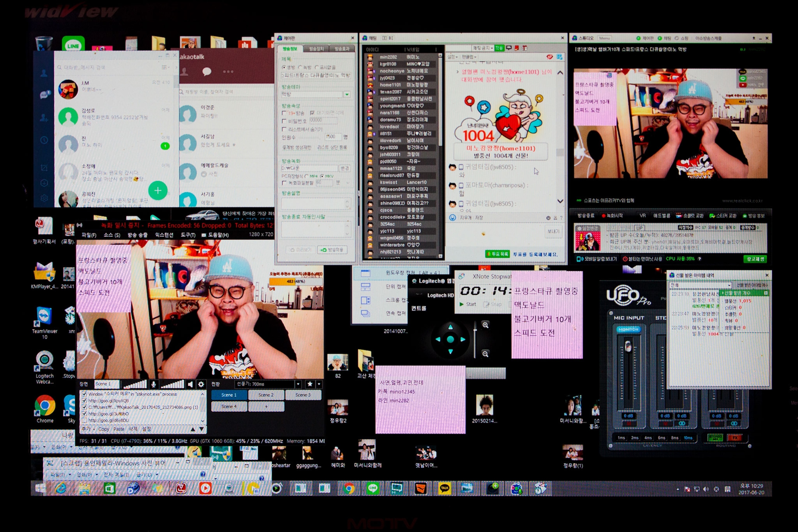Check the 19+ 방송 checkbox
This screenshot has width=798, height=532.
[x=284, y=113]
